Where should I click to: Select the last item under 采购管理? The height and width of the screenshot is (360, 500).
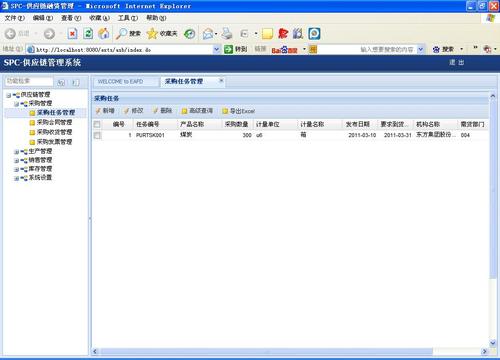54,142
